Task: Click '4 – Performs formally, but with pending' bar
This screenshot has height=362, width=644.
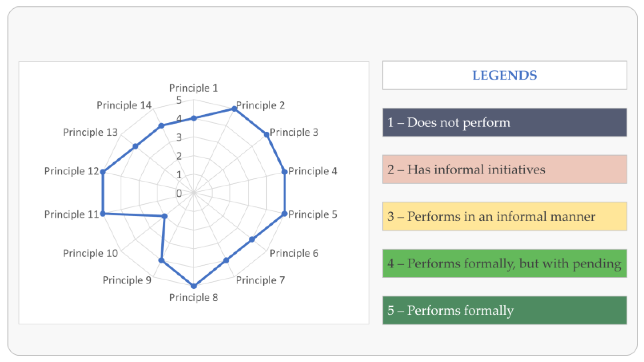Action: pos(504,263)
